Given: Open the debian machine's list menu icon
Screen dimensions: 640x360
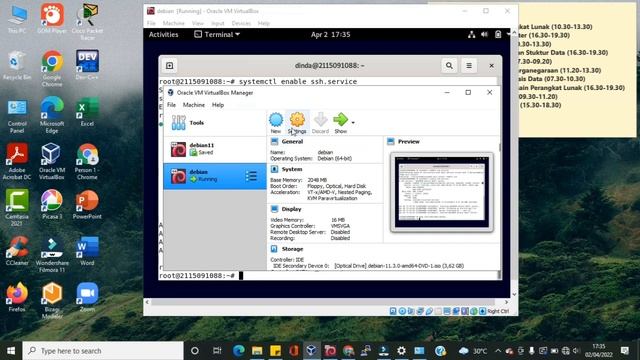Looking at the screenshot, I should tap(251, 176).
